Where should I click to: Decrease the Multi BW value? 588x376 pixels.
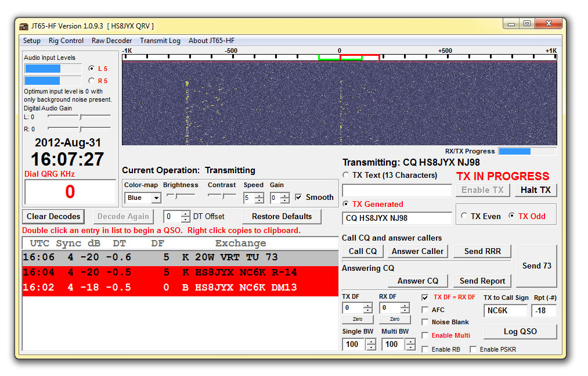pos(410,348)
